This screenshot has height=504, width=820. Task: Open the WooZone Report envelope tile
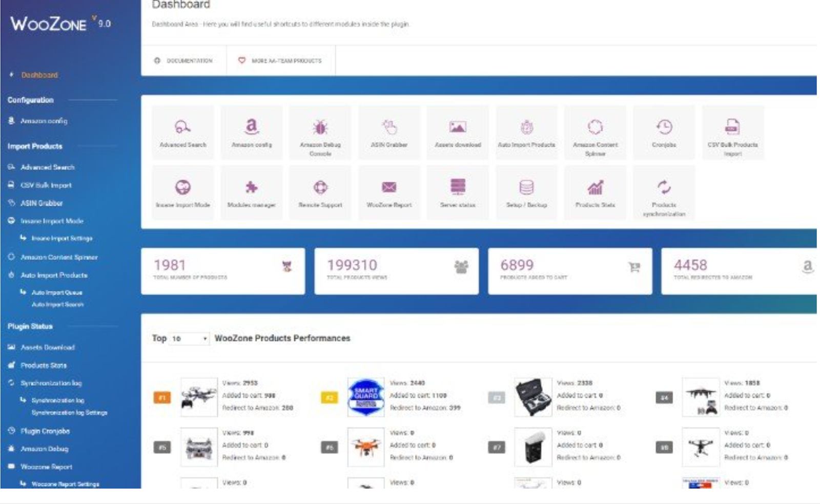coord(389,193)
